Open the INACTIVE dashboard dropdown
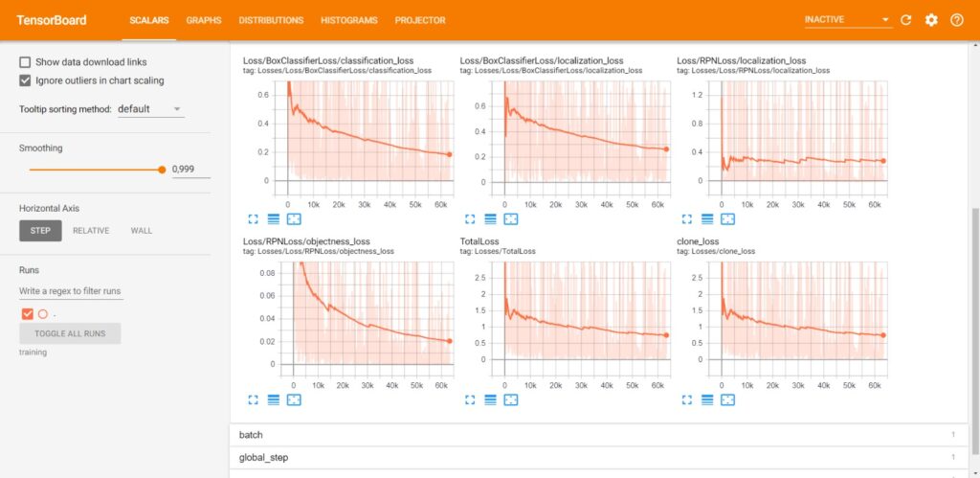Screen dimensions: 980x478 (x=846, y=20)
